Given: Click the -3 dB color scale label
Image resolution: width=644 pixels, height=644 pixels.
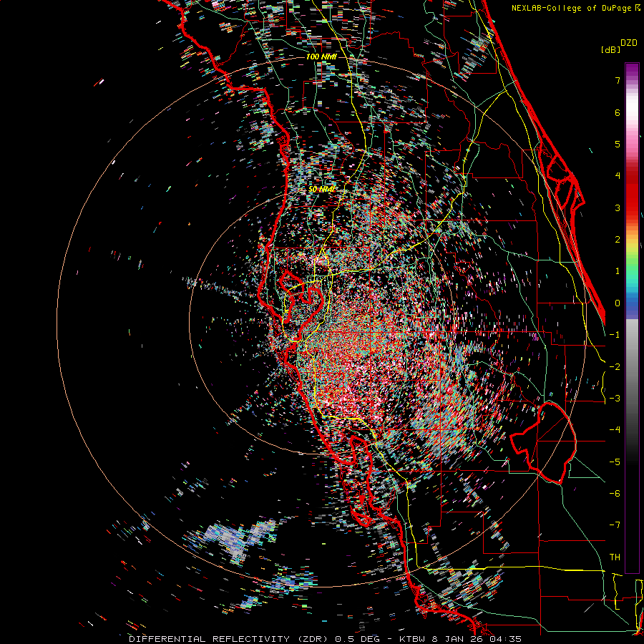Looking at the screenshot, I should coord(615,399).
